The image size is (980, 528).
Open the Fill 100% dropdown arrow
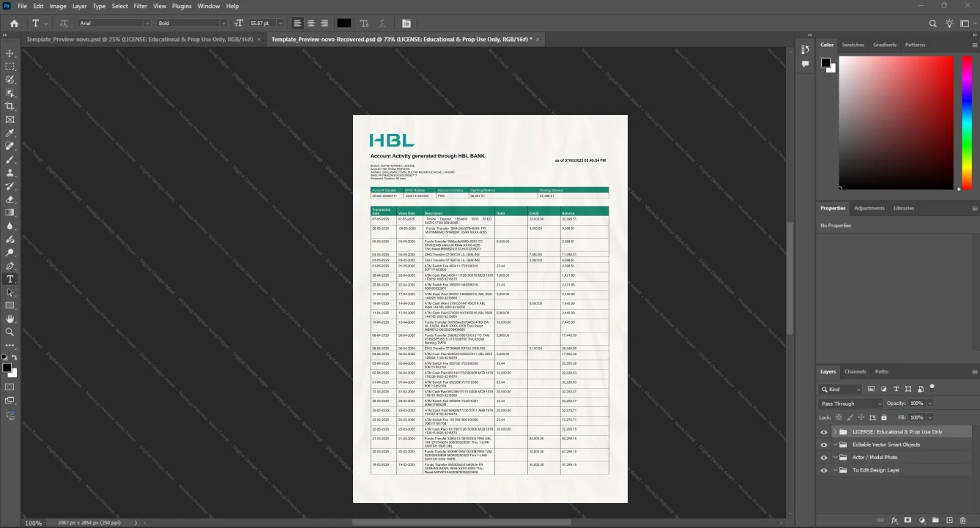(x=930, y=417)
